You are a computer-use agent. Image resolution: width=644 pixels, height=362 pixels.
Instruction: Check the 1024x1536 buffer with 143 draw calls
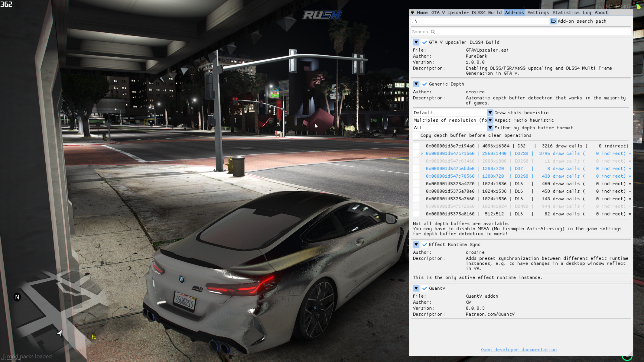click(416, 199)
